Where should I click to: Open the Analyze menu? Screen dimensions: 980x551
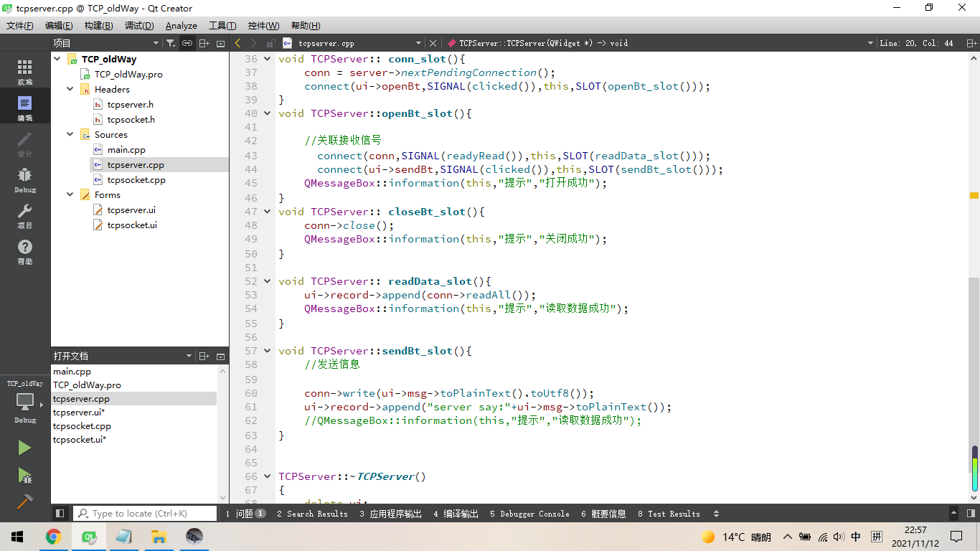point(182,26)
